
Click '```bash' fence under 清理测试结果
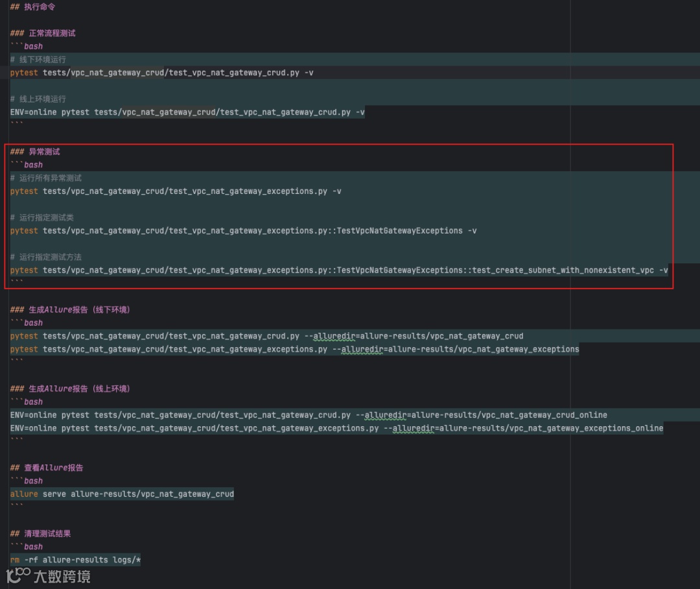[27, 547]
